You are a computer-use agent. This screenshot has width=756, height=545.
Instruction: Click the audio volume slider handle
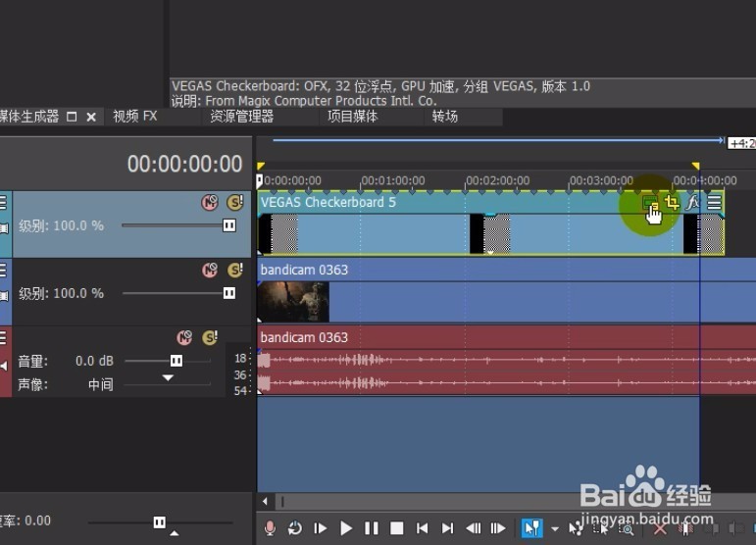tap(176, 361)
